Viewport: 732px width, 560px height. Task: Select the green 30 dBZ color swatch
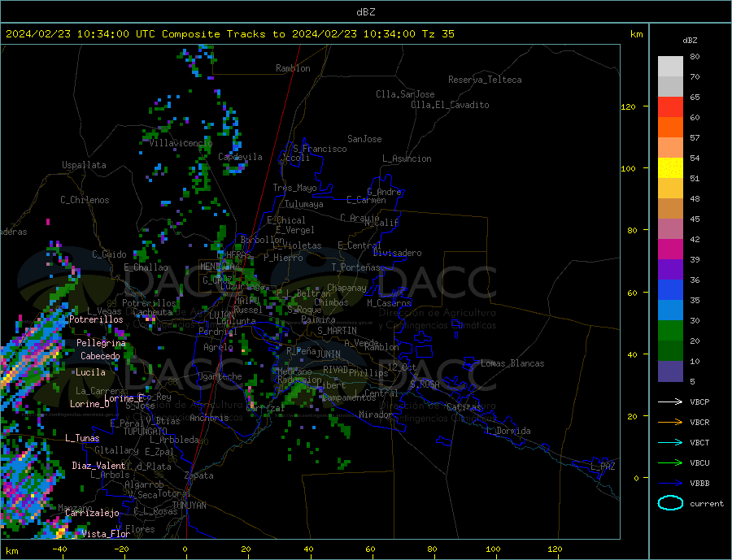[670, 331]
